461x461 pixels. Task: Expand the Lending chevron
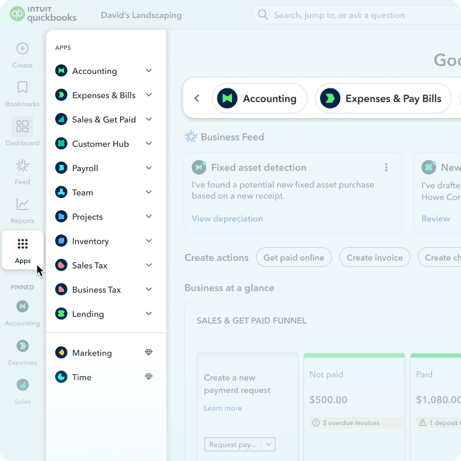[x=149, y=314]
